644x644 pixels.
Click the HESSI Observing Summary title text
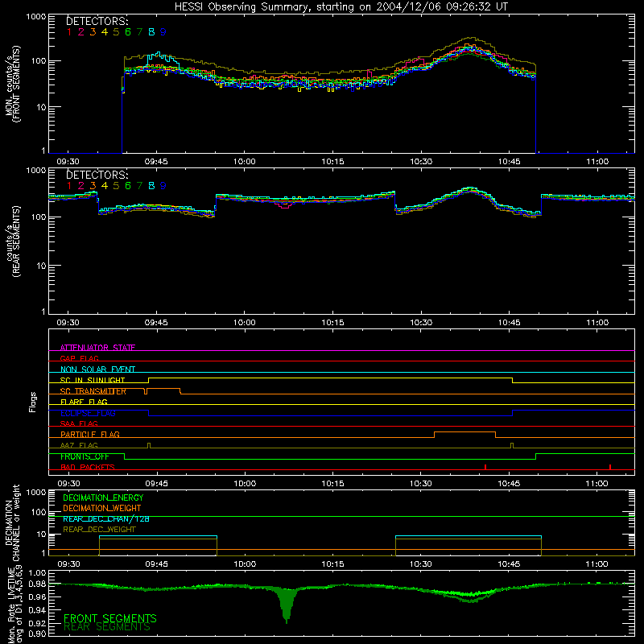tap(341, 6)
